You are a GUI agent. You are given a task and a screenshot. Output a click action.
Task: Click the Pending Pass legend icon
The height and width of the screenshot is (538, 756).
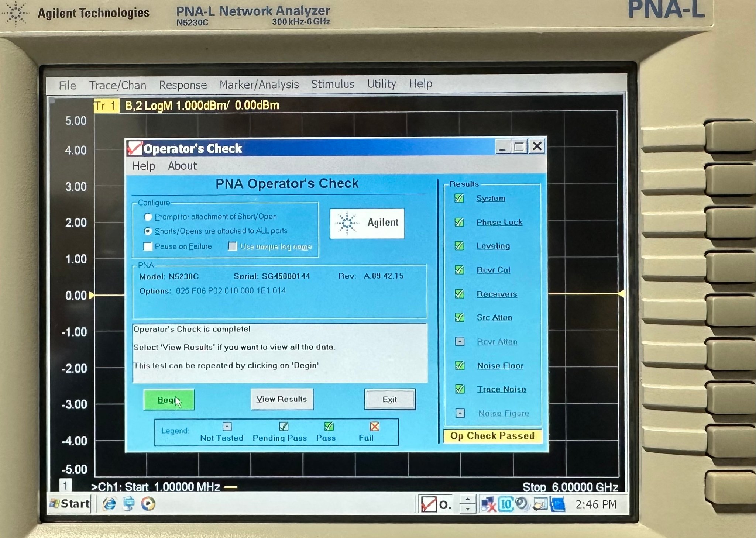[283, 427]
